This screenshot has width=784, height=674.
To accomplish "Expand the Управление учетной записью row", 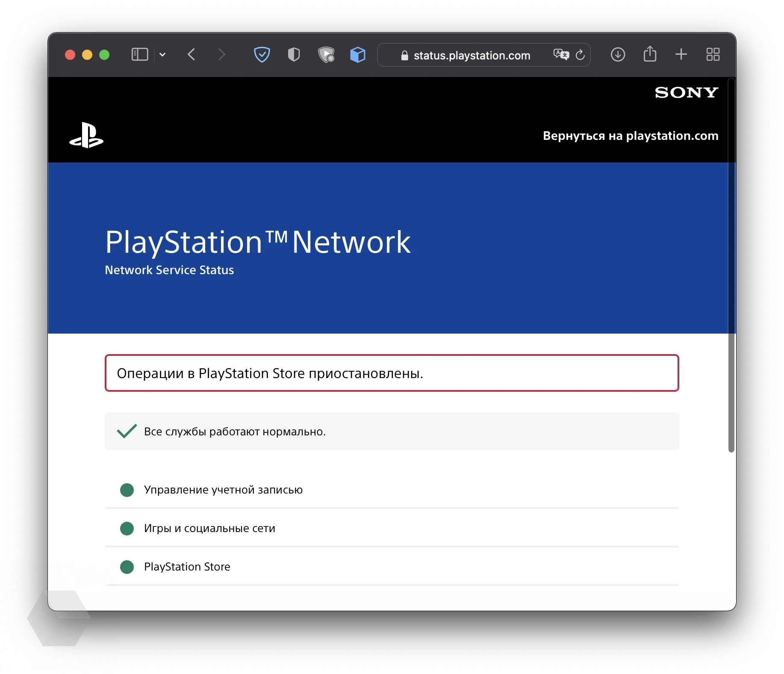I will tap(392, 490).
